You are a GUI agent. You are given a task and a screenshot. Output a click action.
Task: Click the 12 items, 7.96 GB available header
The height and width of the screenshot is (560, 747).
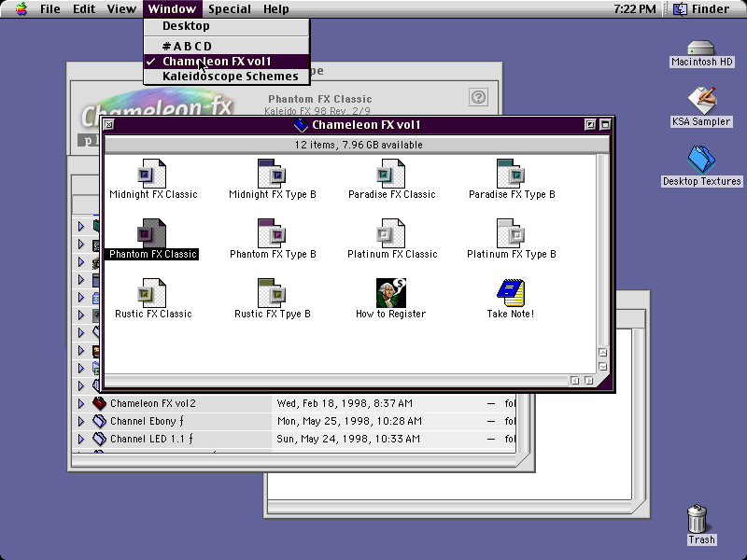tap(359, 145)
